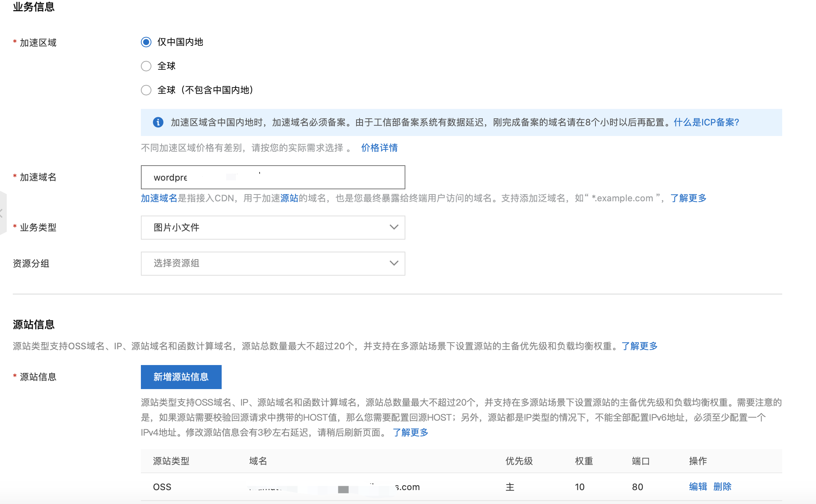Focus the 加速域名 input field
The image size is (816, 504).
[273, 177]
